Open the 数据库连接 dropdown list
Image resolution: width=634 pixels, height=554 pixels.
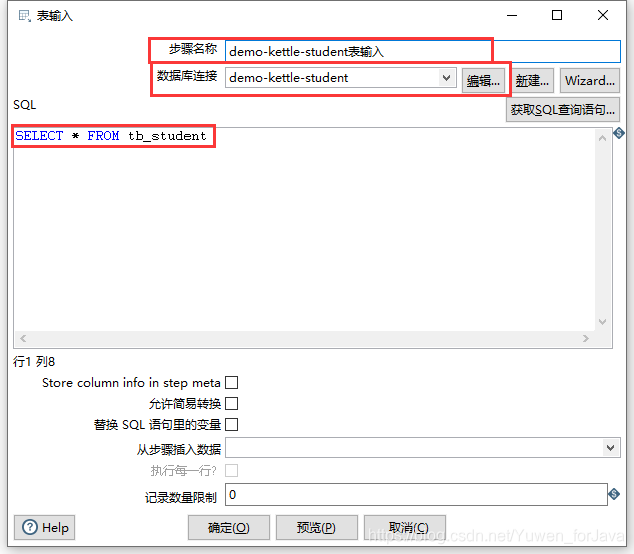pyautogui.click(x=446, y=78)
